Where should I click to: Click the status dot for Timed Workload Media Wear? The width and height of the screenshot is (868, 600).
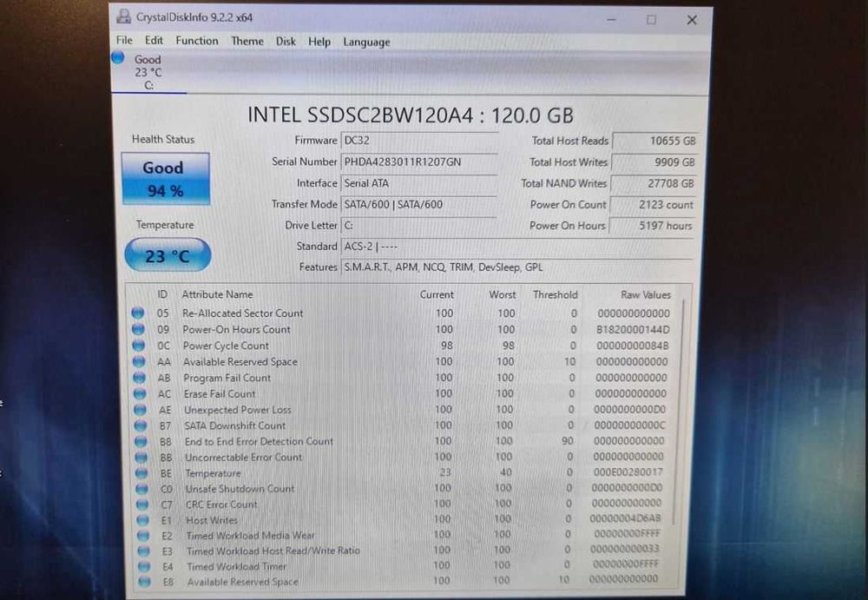(143, 535)
